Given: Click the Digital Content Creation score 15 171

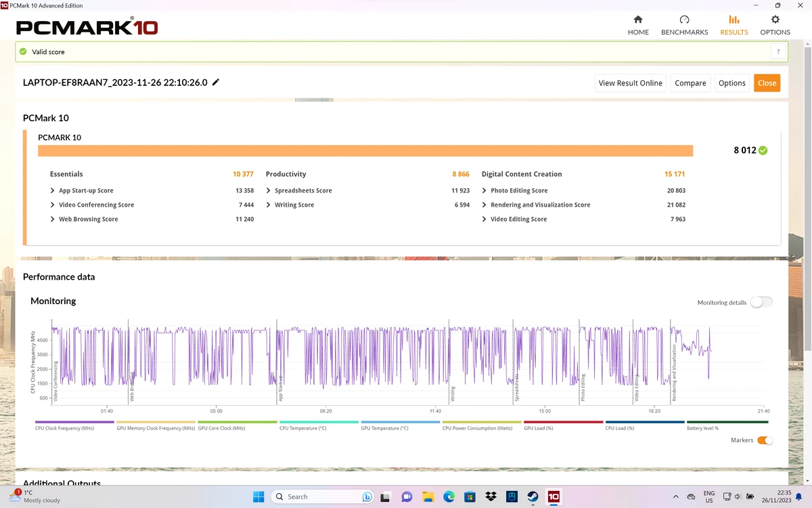Looking at the screenshot, I should click(x=675, y=174).
